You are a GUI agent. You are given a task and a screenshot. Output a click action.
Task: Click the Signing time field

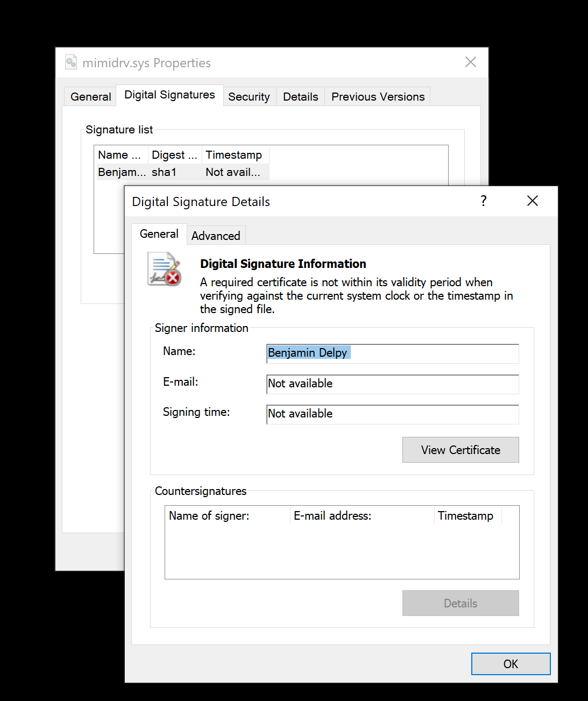tap(392, 414)
